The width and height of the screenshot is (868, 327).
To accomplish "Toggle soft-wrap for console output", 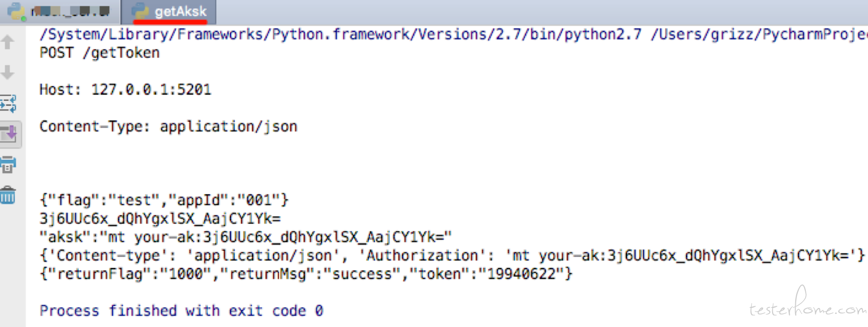I will [8, 103].
